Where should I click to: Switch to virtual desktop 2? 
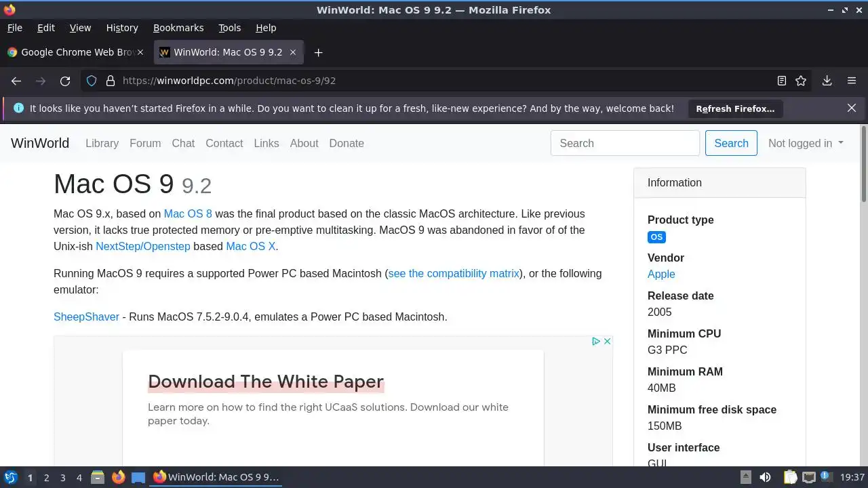tap(46, 478)
